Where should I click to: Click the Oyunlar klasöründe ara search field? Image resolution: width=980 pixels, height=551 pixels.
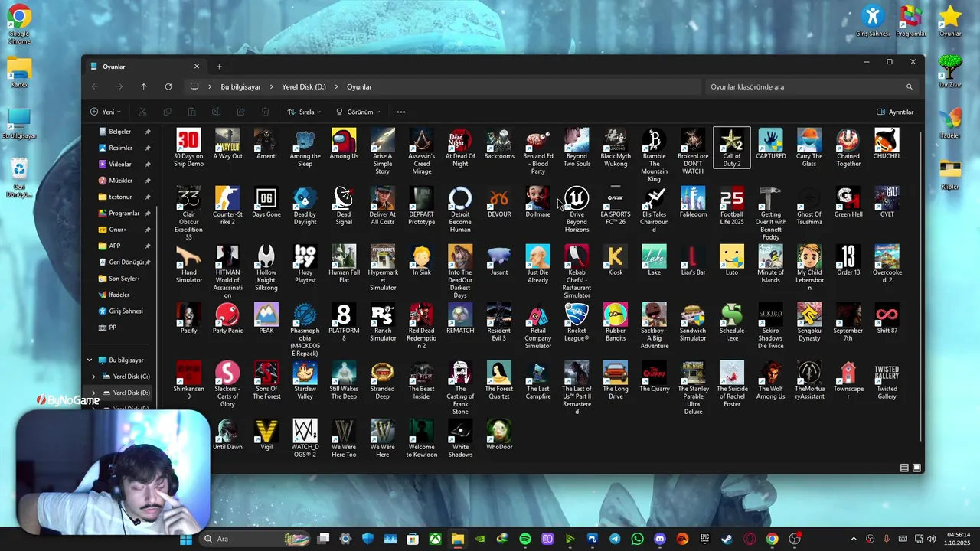pos(811,87)
